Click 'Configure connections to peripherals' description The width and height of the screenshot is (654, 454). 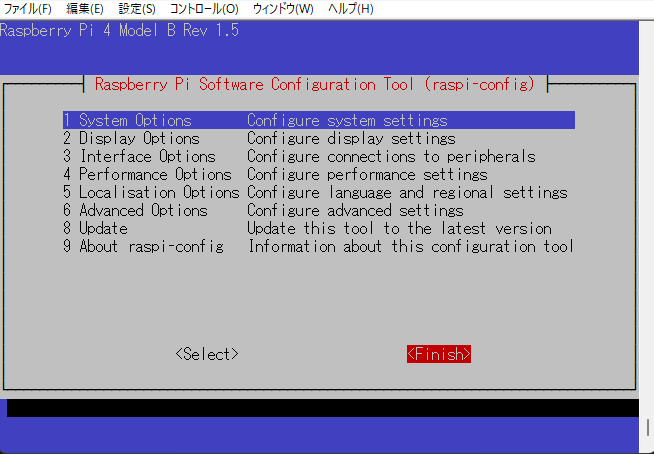(x=391, y=156)
